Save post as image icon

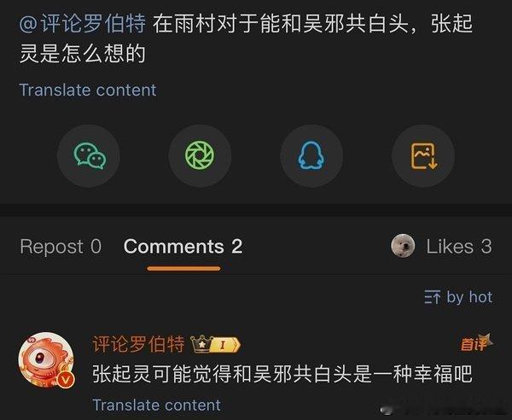tap(423, 156)
